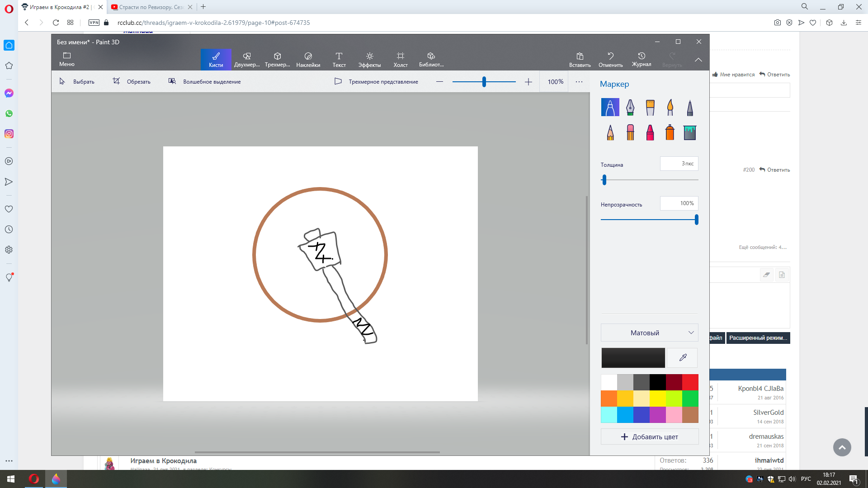Expand the Матовый material dropdown
The width and height of the screenshot is (868, 488).
pos(650,333)
